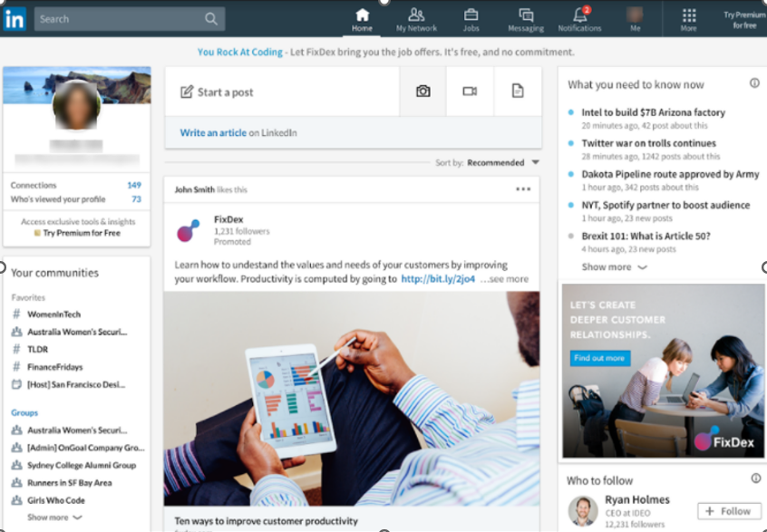
Task: Click the camera photo upload icon
Action: click(x=422, y=92)
